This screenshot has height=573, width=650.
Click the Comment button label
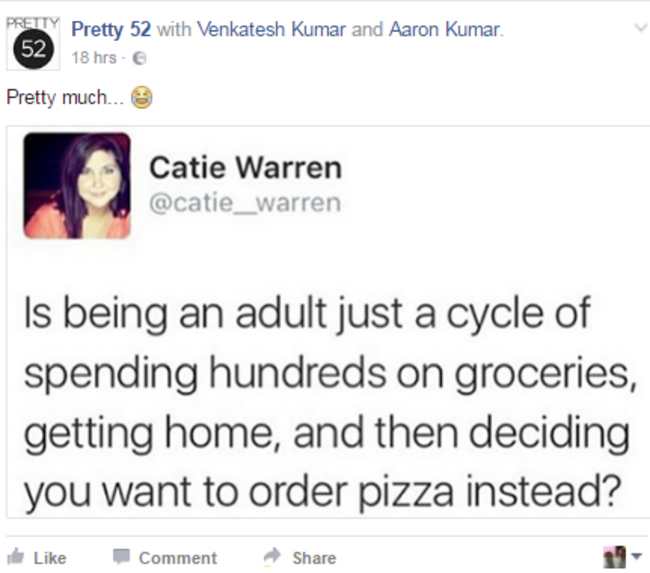pos(178,558)
